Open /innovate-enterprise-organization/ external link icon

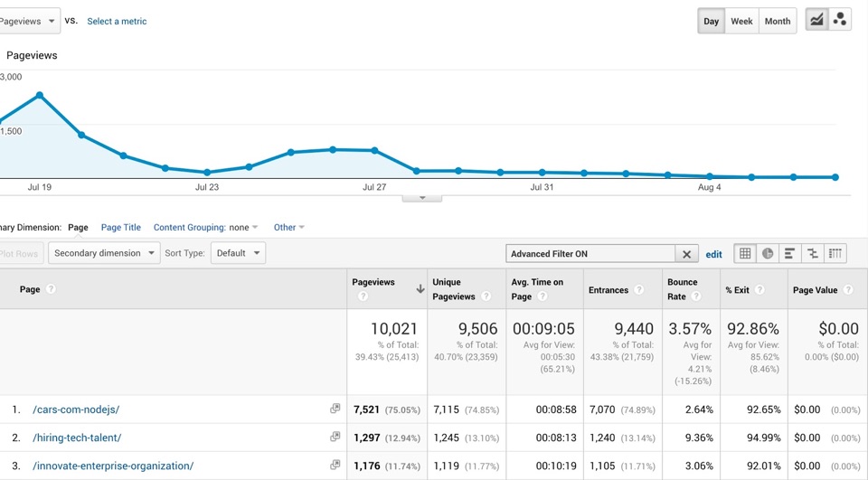pos(335,465)
